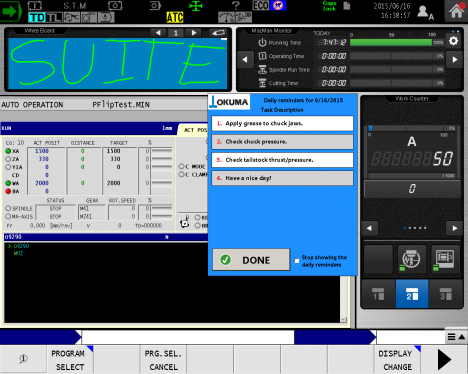468x374 pixels.
Task: Click PROGRAM SELECT function key
Action: (x=70, y=359)
